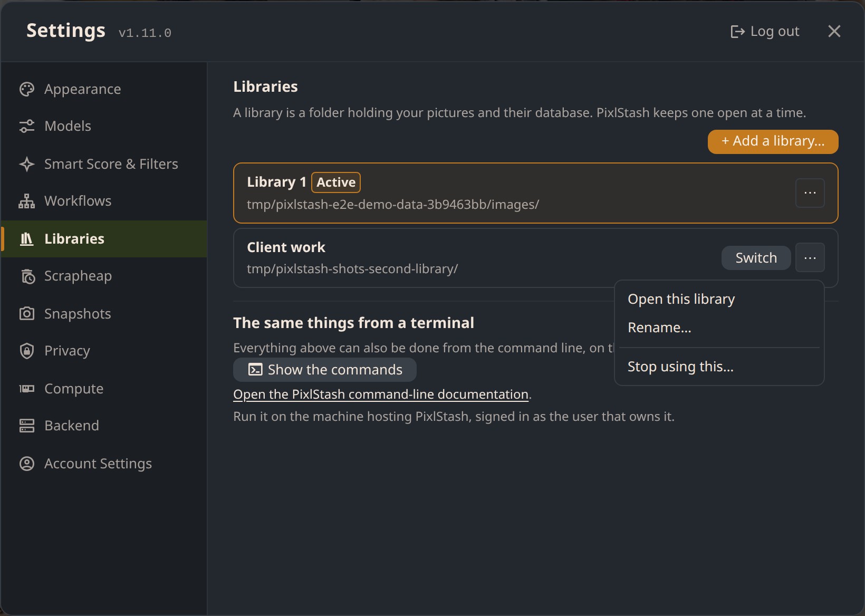
Task: Open the Library 1 more-options menu
Action: pyautogui.click(x=810, y=193)
